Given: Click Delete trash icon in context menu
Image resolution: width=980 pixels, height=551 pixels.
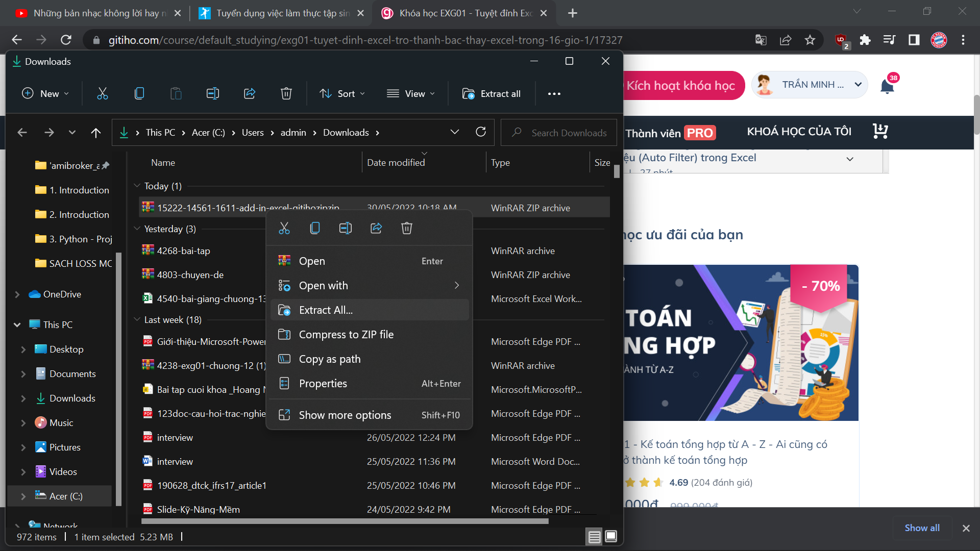Looking at the screenshot, I should [x=407, y=228].
